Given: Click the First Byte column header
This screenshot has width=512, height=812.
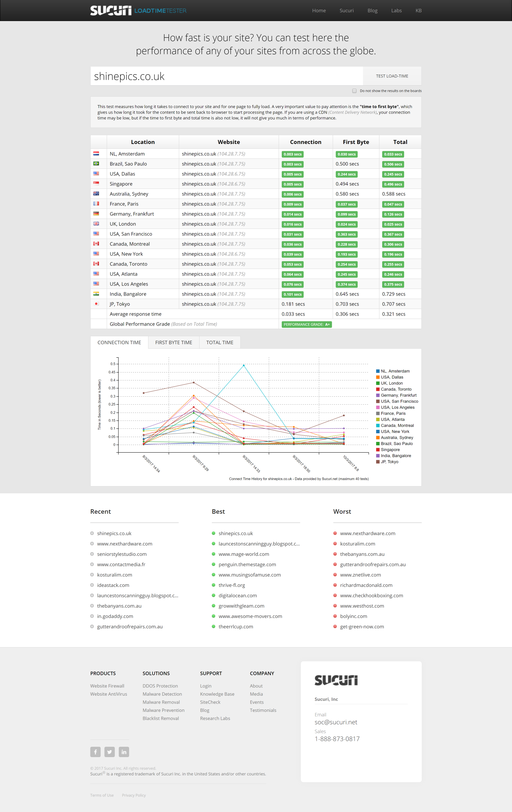Looking at the screenshot, I should coord(356,142).
